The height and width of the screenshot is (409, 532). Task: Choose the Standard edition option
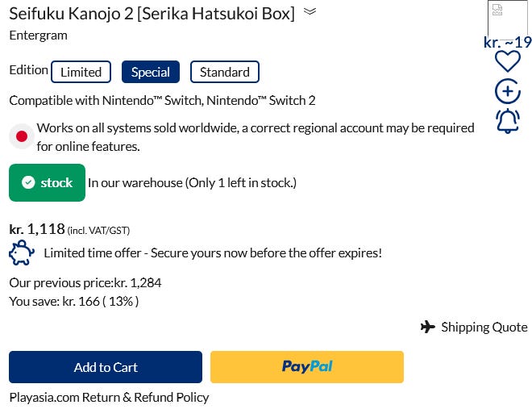pyautogui.click(x=224, y=72)
